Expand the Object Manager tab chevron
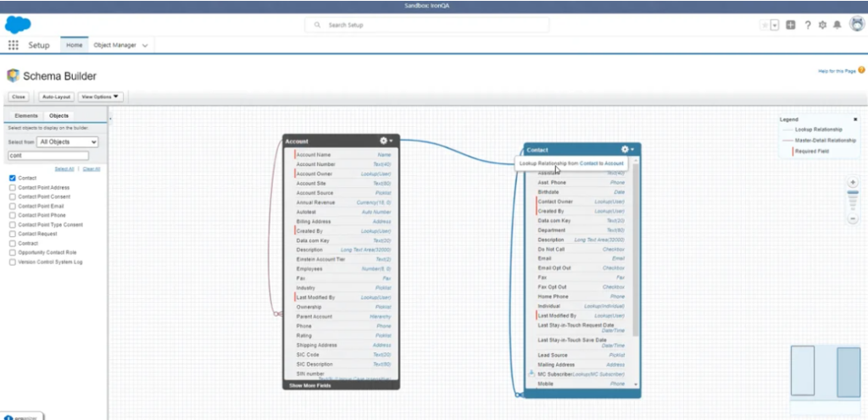This screenshot has width=868, height=420. [145, 46]
